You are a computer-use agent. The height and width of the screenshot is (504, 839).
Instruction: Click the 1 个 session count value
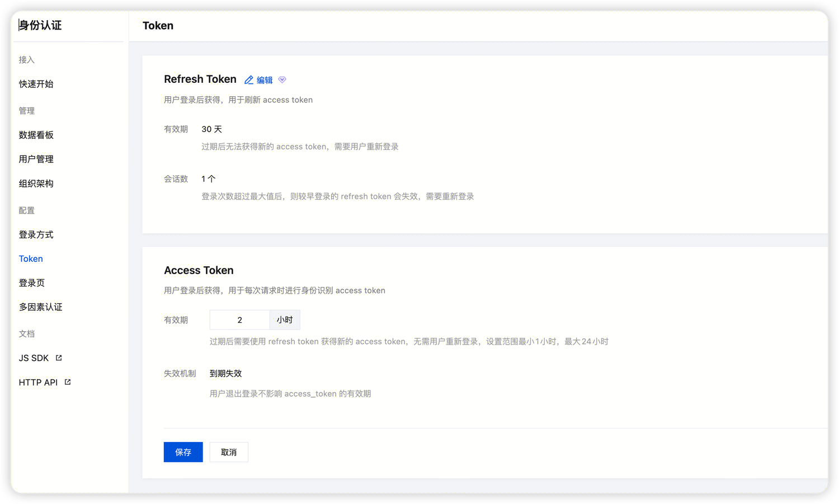click(x=209, y=179)
